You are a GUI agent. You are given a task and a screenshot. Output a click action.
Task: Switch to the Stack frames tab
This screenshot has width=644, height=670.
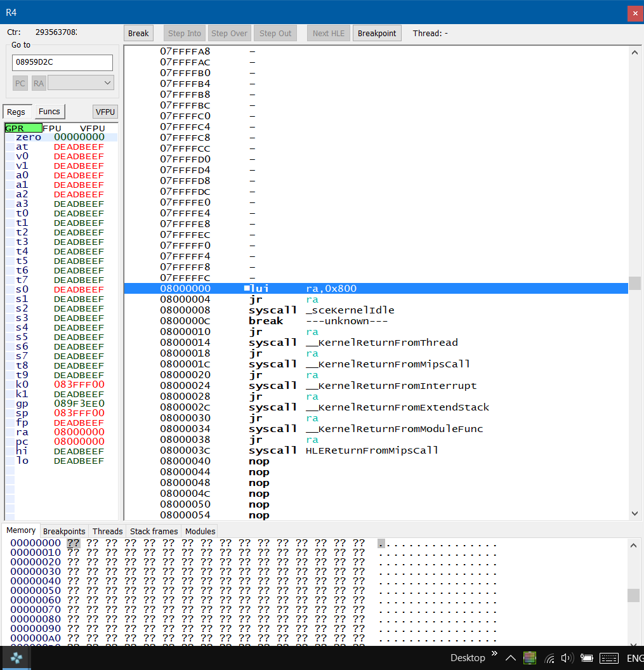[154, 531]
